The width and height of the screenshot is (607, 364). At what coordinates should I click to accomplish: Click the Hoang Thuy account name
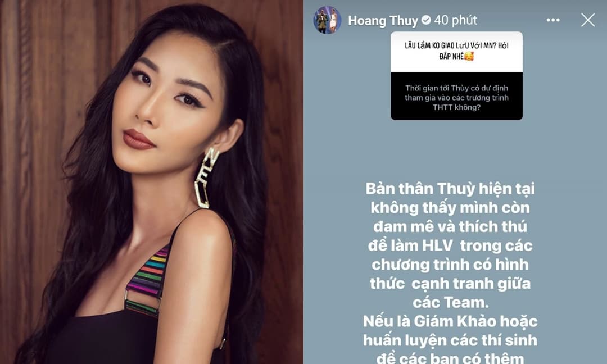pyautogui.click(x=383, y=20)
